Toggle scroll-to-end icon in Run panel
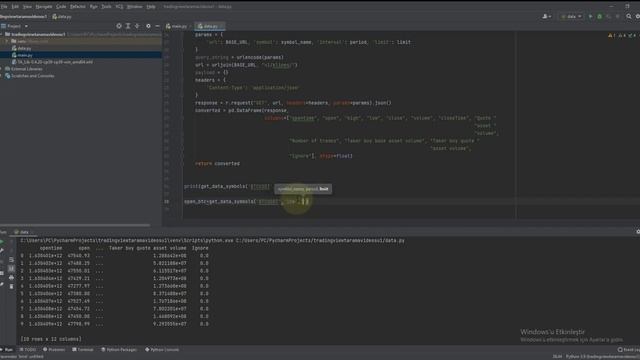 11,269
